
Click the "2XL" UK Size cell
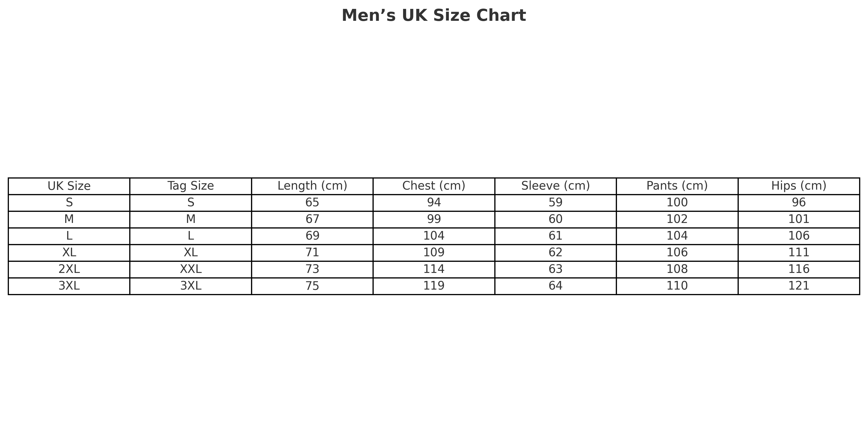pyautogui.click(x=69, y=269)
